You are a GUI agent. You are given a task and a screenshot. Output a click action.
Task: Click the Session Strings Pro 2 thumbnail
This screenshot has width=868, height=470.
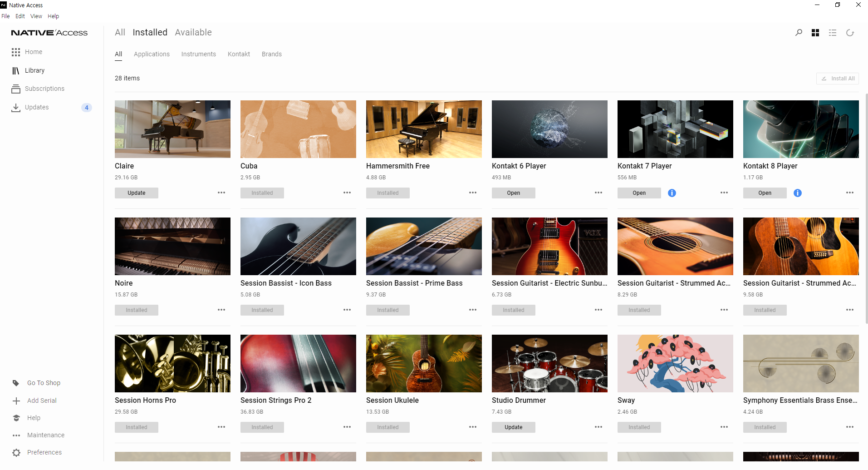click(298, 363)
